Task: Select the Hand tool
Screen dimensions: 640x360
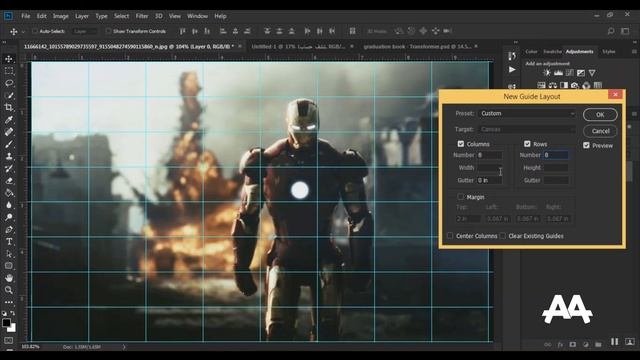Action: pos(9,278)
